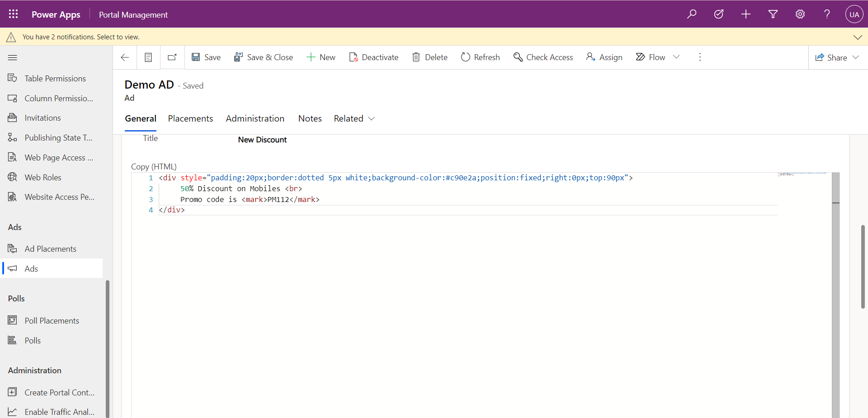Open the Flow menu

click(651, 57)
